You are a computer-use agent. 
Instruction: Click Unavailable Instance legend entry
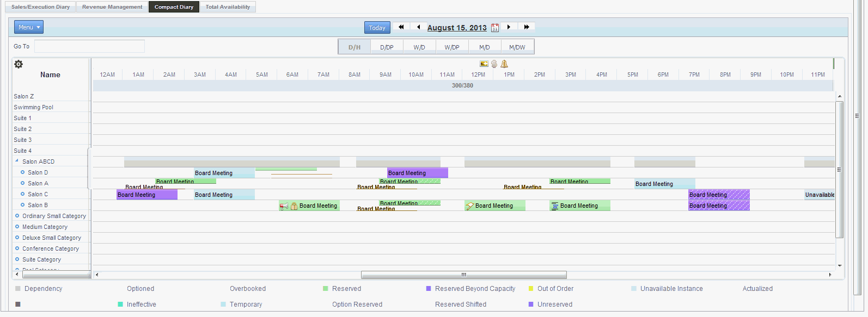(671, 289)
